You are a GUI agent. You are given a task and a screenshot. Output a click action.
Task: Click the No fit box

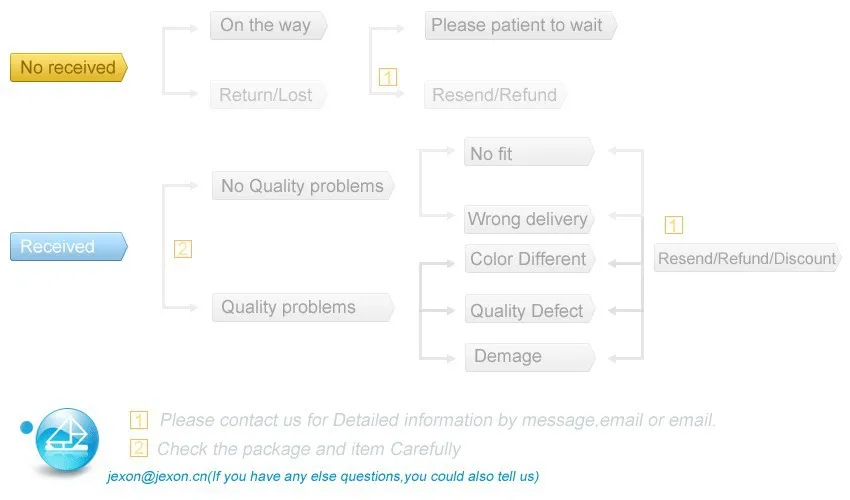pyautogui.click(x=528, y=153)
